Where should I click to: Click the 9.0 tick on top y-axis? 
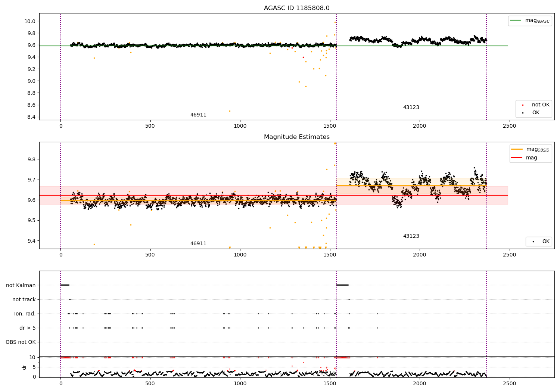(x=31, y=81)
